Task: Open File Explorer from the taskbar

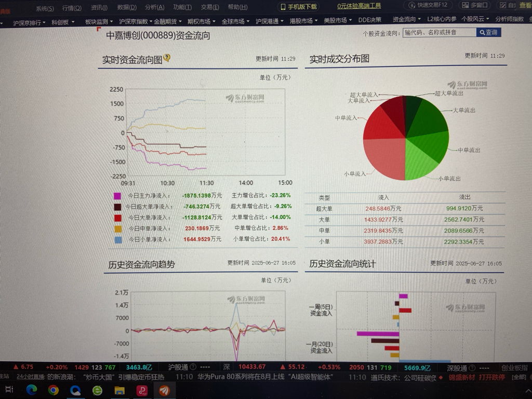Action: (119, 391)
